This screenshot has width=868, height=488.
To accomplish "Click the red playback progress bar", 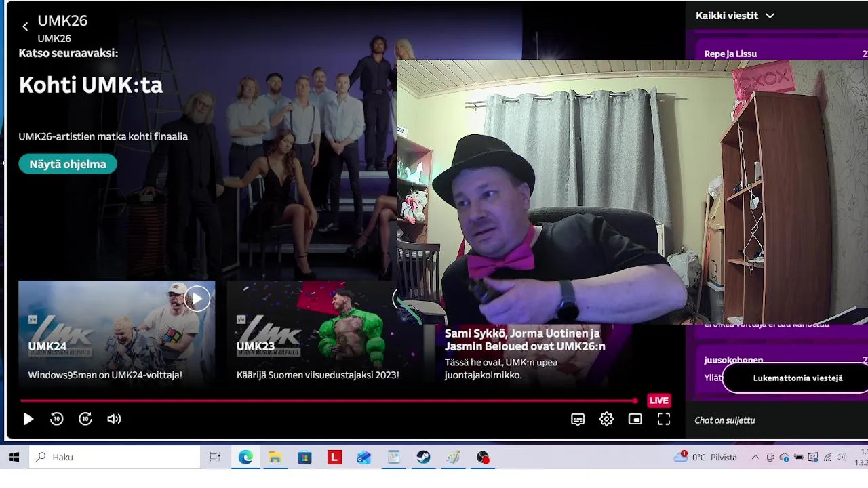I will click(328, 401).
